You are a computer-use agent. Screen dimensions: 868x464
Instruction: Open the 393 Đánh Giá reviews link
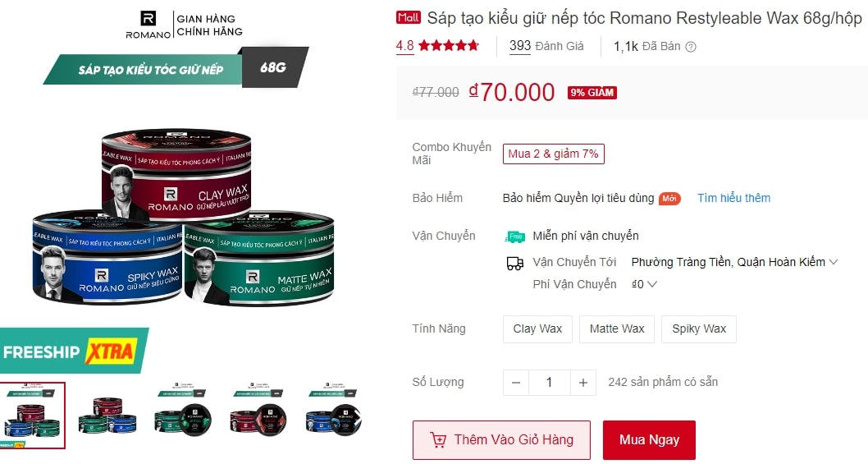click(546, 46)
